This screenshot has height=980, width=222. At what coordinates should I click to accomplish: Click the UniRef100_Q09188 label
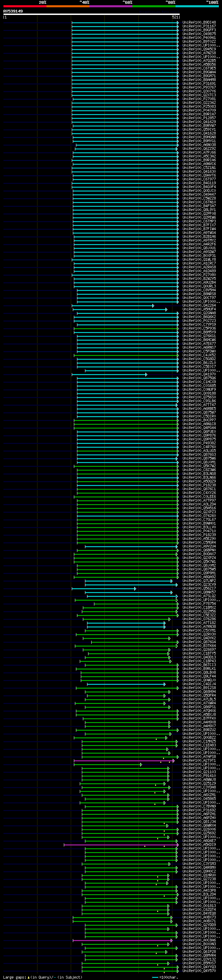(199, 394)
